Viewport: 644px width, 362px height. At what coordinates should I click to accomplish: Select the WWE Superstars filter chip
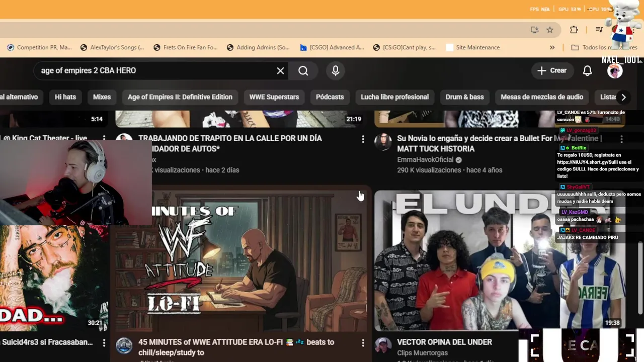274,97
